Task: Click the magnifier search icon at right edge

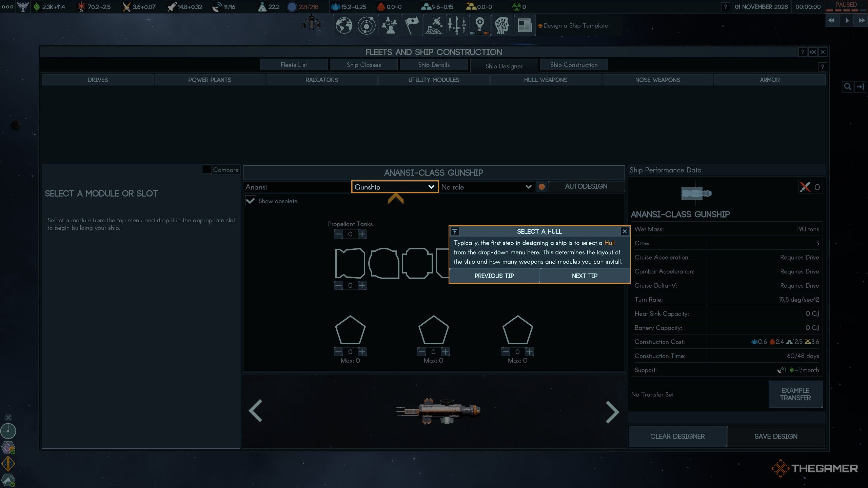Action: 847,87
